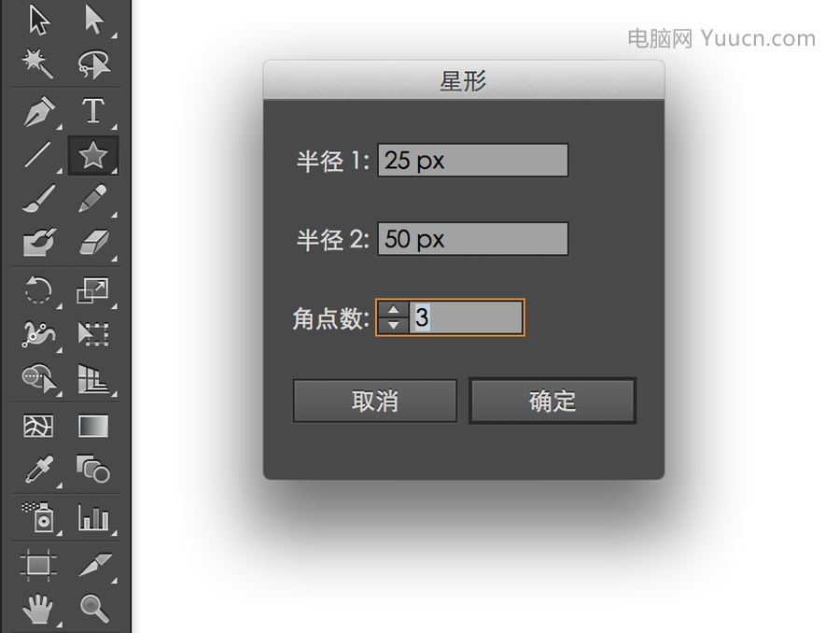Select the Hand tool
The image size is (840, 633).
tap(38, 610)
